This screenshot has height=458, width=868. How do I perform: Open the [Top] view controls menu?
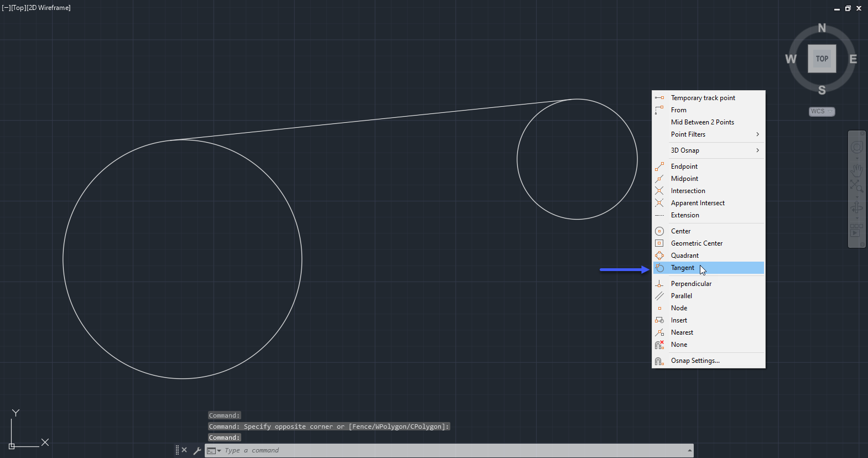pyautogui.click(x=18, y=8)
